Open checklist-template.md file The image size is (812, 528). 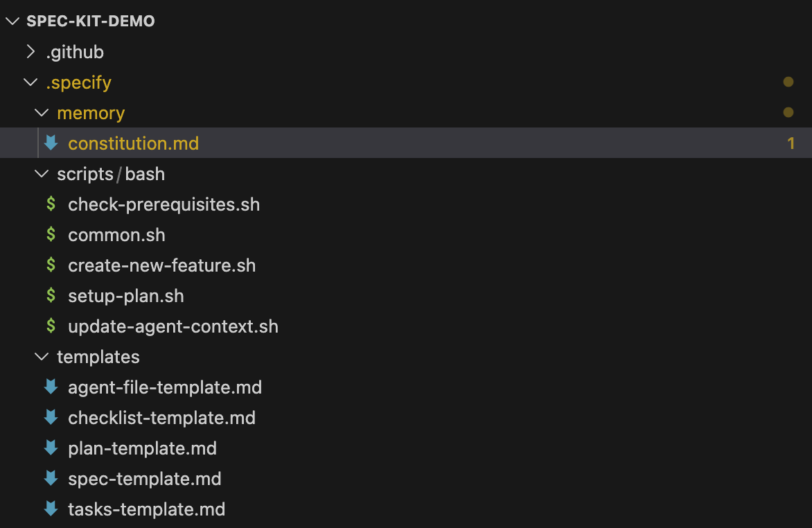tap(161, 418)
